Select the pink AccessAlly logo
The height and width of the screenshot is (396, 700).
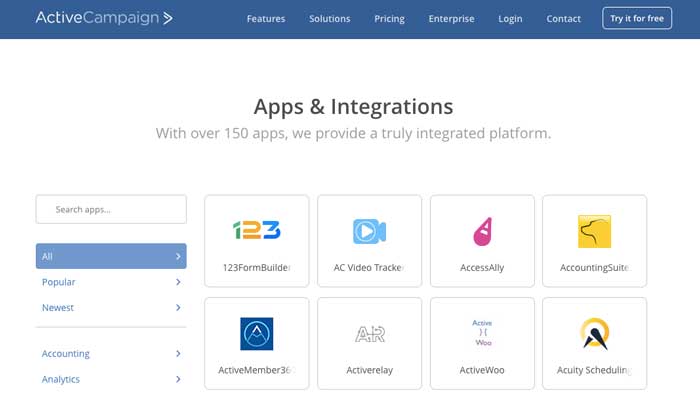tap(483, 231)
